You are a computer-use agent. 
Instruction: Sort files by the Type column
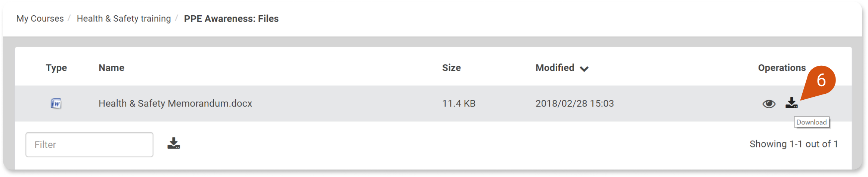pos(56,68)
